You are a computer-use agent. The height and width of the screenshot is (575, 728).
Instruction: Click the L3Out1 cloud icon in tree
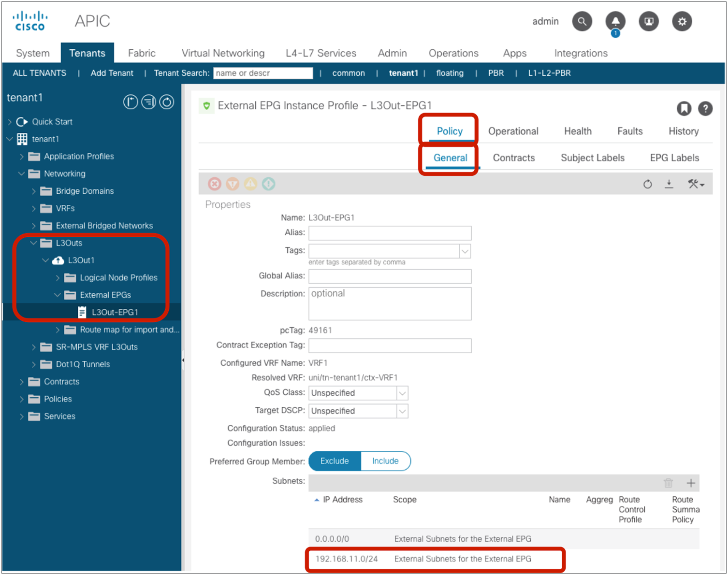click(58, 260)
